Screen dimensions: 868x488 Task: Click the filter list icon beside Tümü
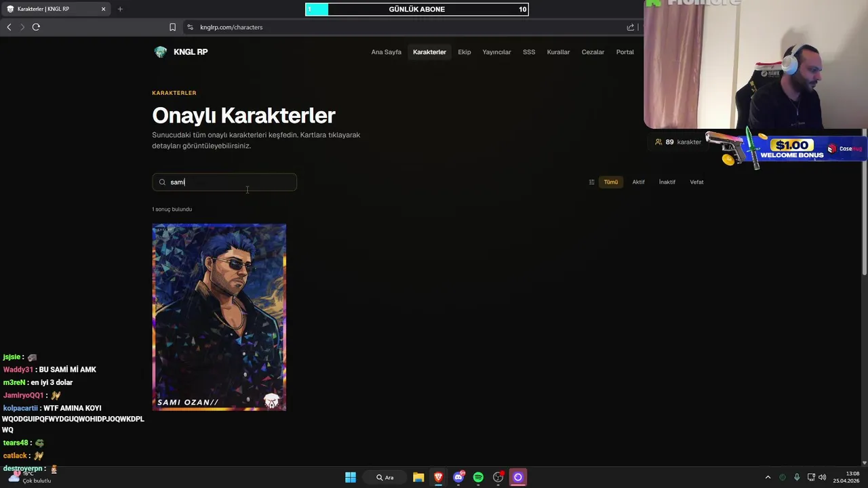click(591, 182)
